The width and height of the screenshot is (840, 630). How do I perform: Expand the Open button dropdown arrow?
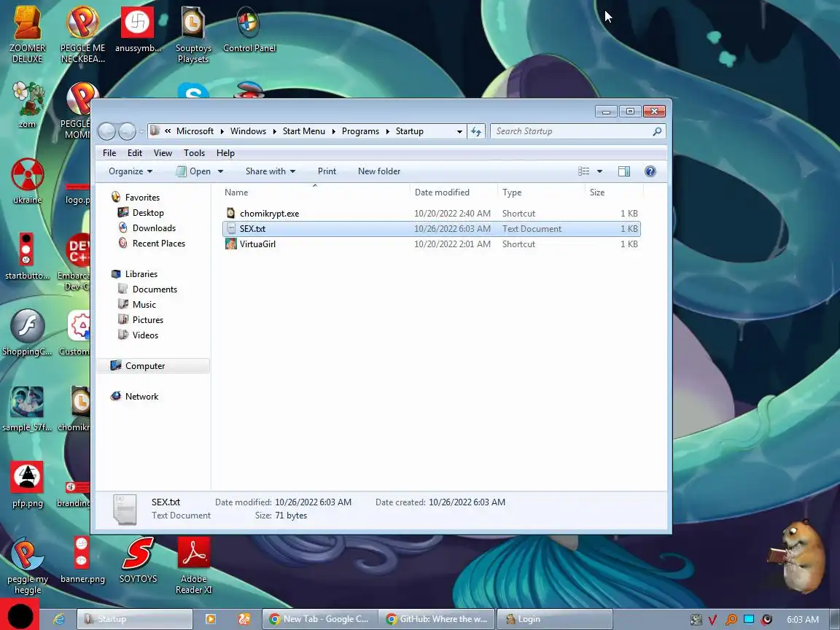(220, 171)
